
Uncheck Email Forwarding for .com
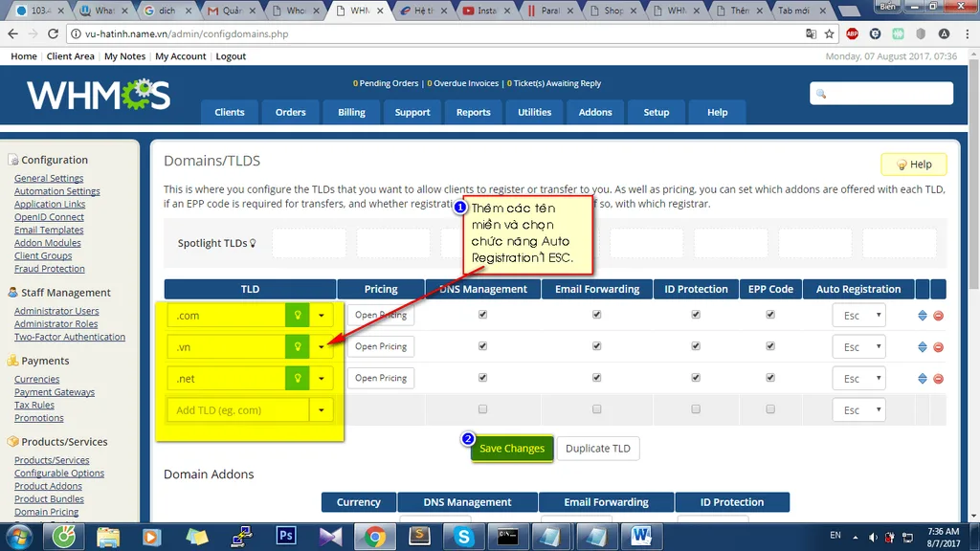[x=597, y=315]
